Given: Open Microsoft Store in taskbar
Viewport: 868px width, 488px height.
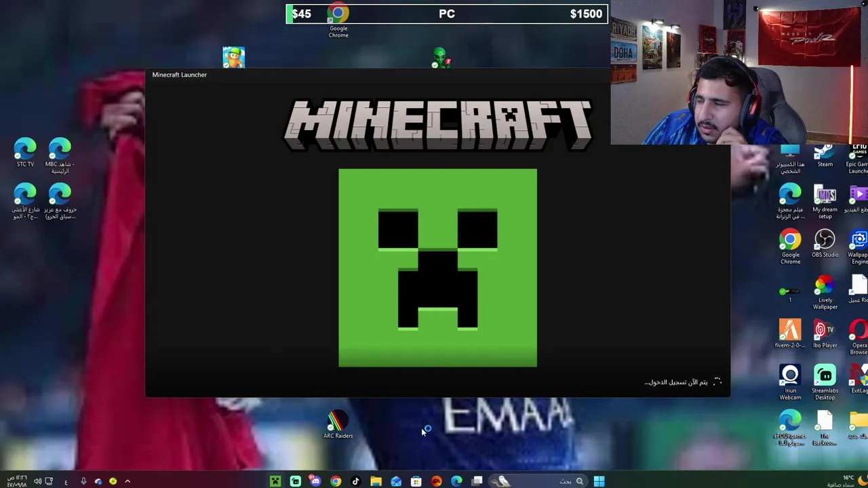Looking at the screenshot, I should click(x=416, y=481).
